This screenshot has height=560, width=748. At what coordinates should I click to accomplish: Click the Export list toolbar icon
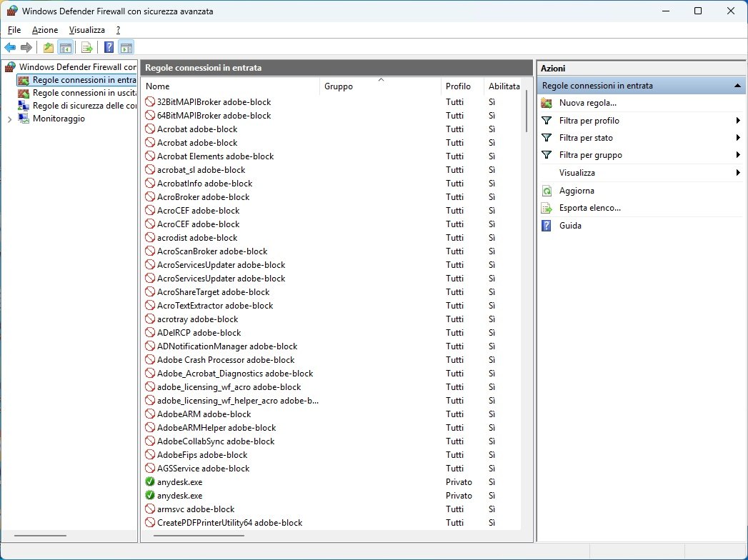86,48
